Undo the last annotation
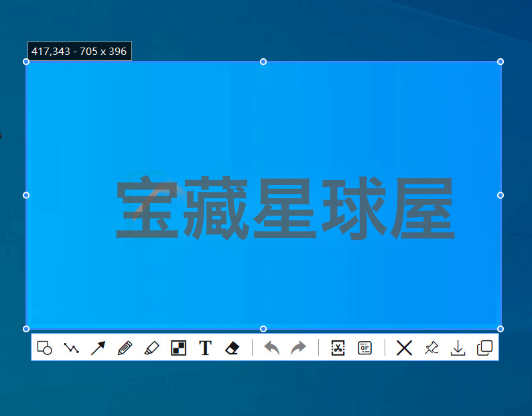532x416 pixels. (272, 348)
